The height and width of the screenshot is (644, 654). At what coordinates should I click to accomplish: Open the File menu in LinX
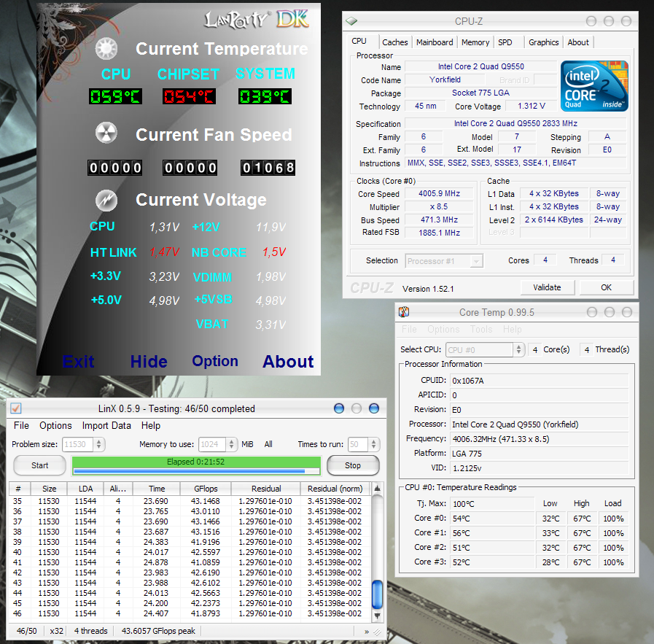21,425
